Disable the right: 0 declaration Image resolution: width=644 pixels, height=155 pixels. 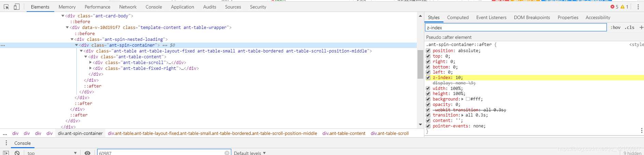[x=428, y=62]
